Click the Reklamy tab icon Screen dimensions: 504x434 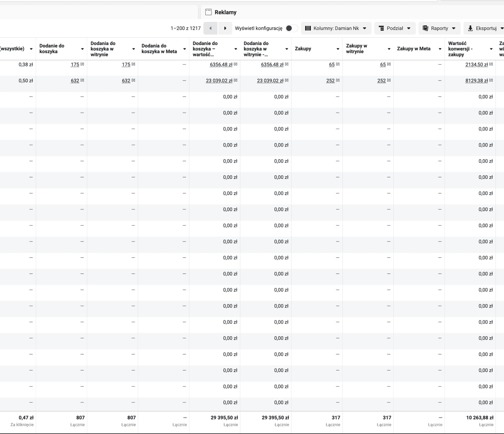click(x=208, y=12)
